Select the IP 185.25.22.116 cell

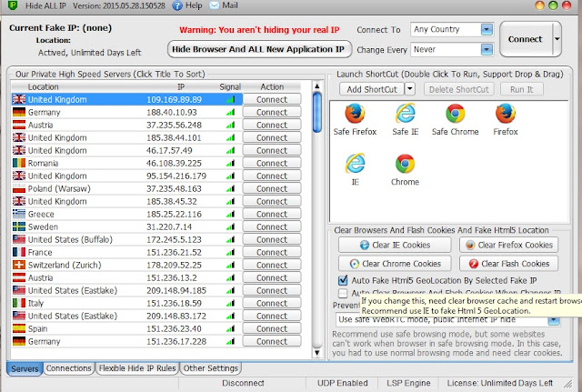coord(174,214)
